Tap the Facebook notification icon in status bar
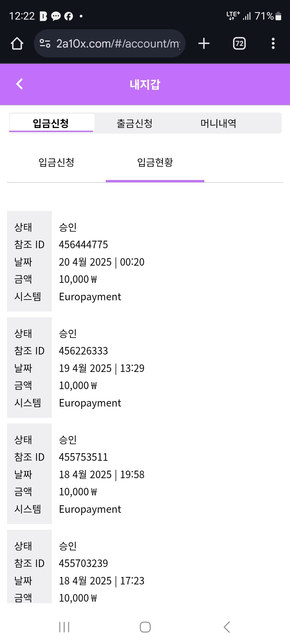This screenshot has width=290, height=644. click(69, 16)
